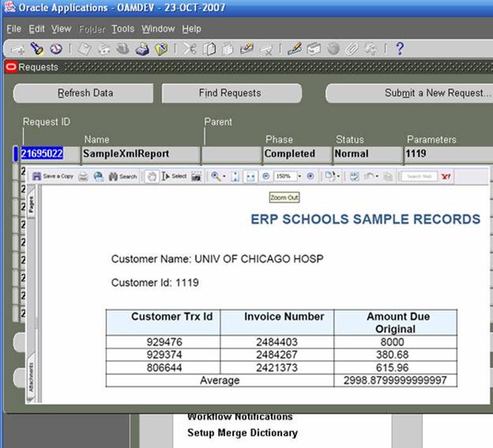Viewport: 493px width, 448px height.
Task: Click the Attachments paperclip icon
Action: tap(351, 49)
